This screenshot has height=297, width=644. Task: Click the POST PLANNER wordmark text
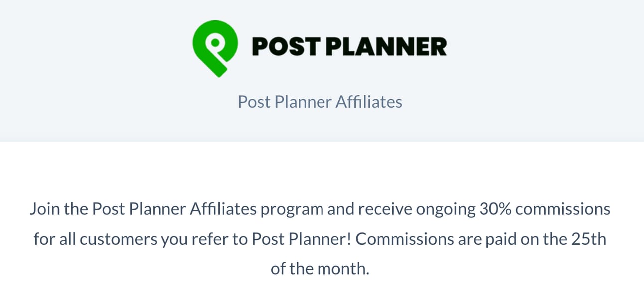(349, 47)
